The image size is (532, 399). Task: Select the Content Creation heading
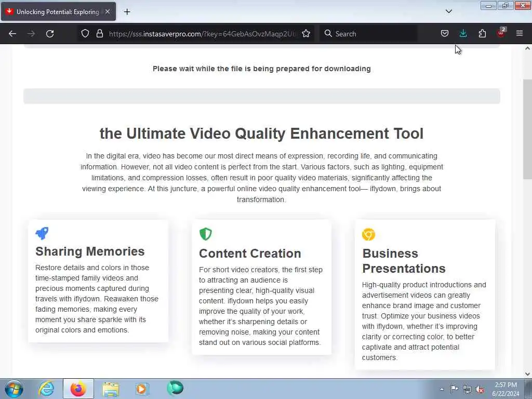[250, 254]
